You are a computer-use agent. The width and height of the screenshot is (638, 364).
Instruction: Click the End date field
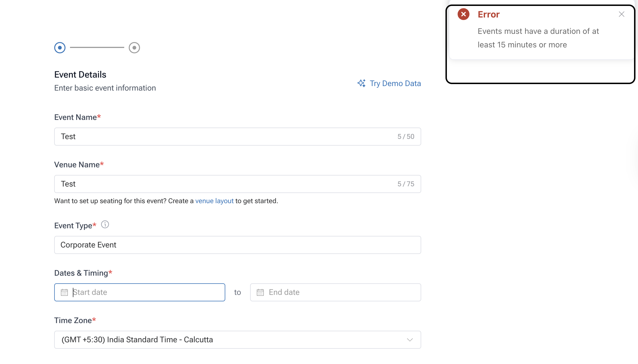click(x=335, y=292)
